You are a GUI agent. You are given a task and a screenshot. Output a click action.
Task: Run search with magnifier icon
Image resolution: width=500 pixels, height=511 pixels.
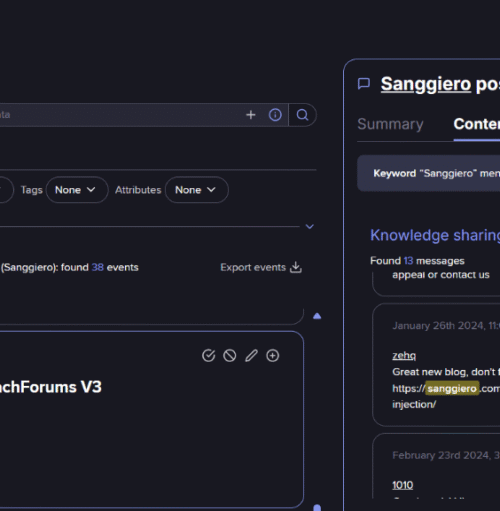click(302, 115)
